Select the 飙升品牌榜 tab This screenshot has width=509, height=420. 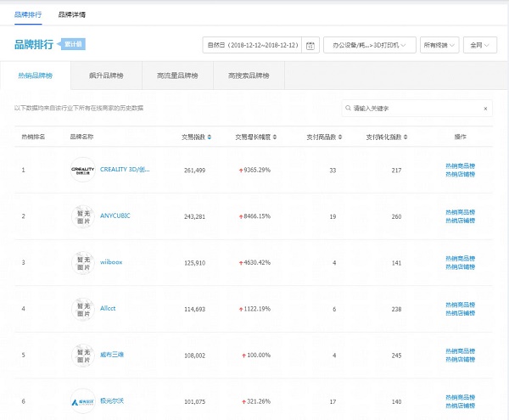tap(107, 76)
